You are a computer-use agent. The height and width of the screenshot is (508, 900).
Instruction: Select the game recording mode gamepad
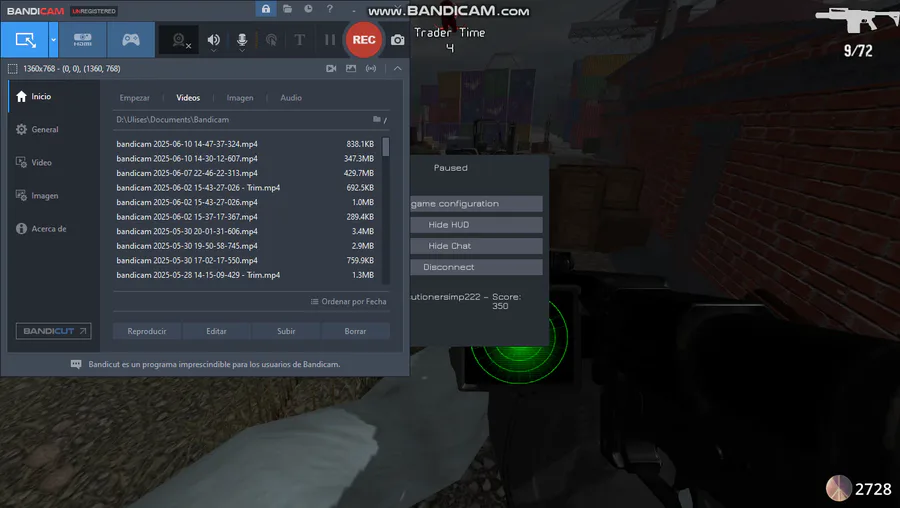131,40
